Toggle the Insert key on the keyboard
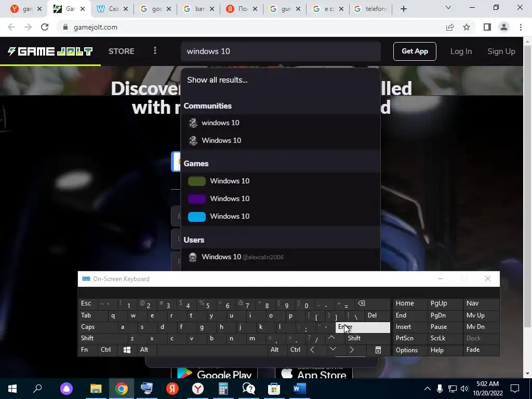532x399 pixels. (x=410, y=327)
